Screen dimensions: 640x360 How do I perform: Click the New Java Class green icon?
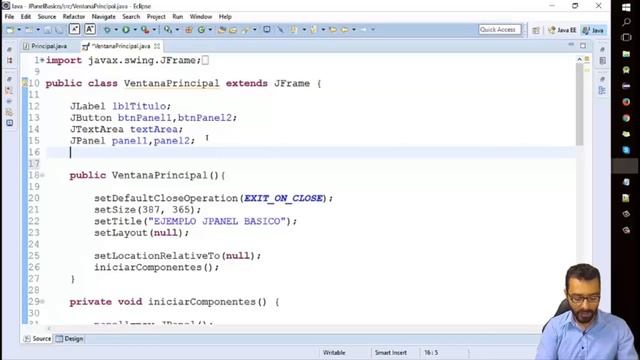click(x=201, y=30)
